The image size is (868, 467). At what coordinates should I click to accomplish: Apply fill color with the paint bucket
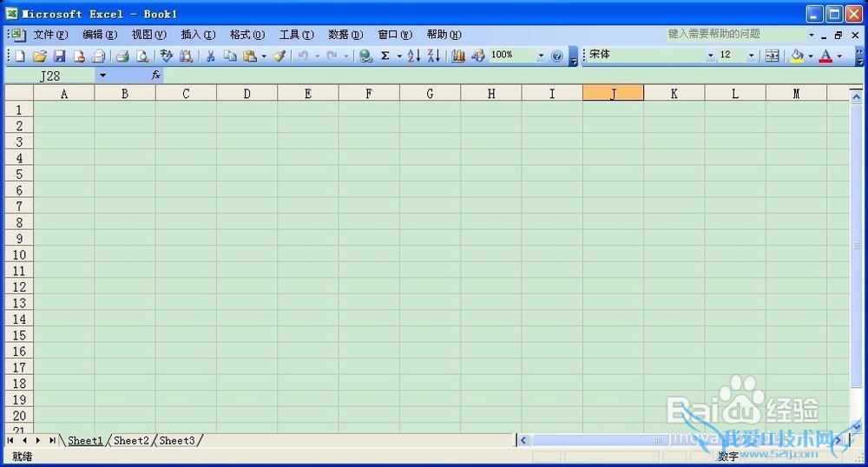797,56
